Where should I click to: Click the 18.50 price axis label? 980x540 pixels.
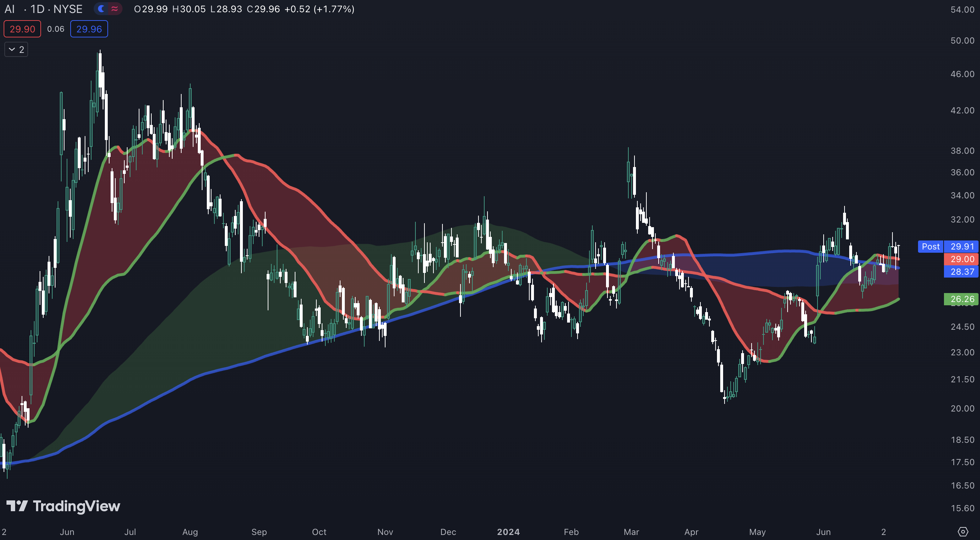coord(962,440)
